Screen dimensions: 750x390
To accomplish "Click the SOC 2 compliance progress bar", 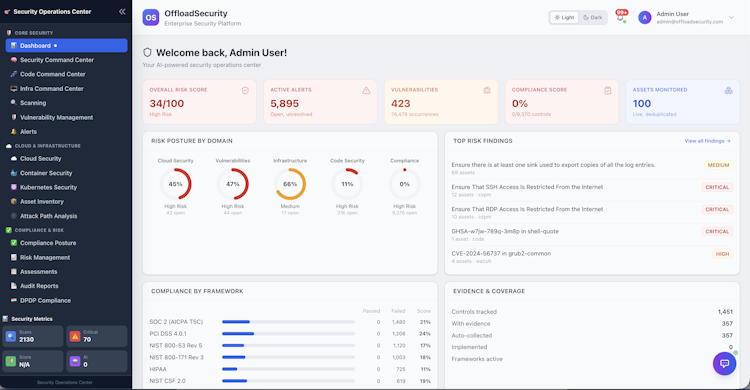I will (288, 322).
